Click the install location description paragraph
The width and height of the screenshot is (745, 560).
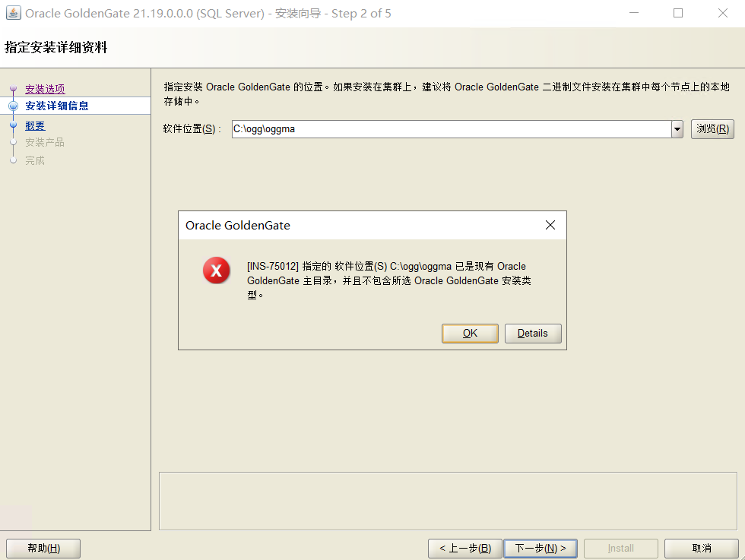[446, 94]
